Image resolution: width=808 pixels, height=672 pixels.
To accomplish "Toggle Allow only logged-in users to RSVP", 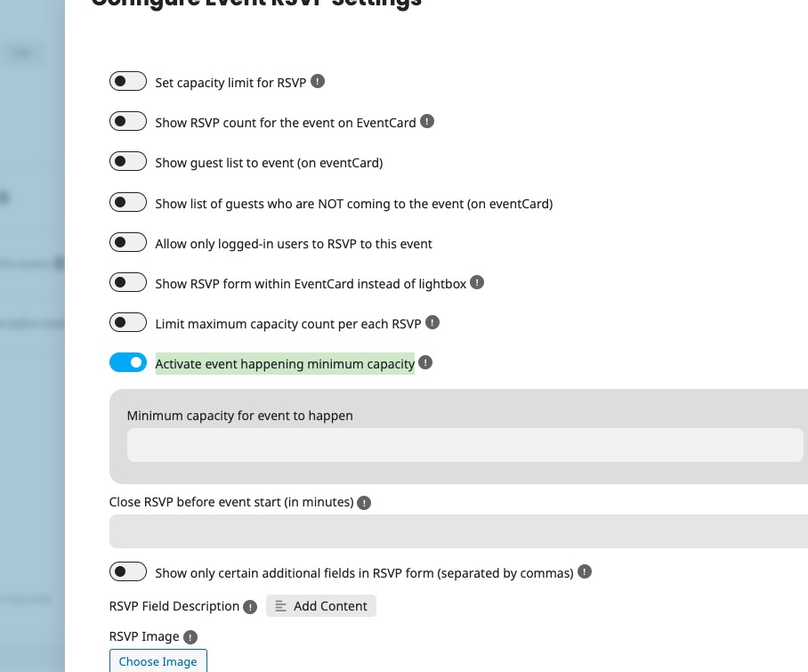I will [x=128, y=242].
